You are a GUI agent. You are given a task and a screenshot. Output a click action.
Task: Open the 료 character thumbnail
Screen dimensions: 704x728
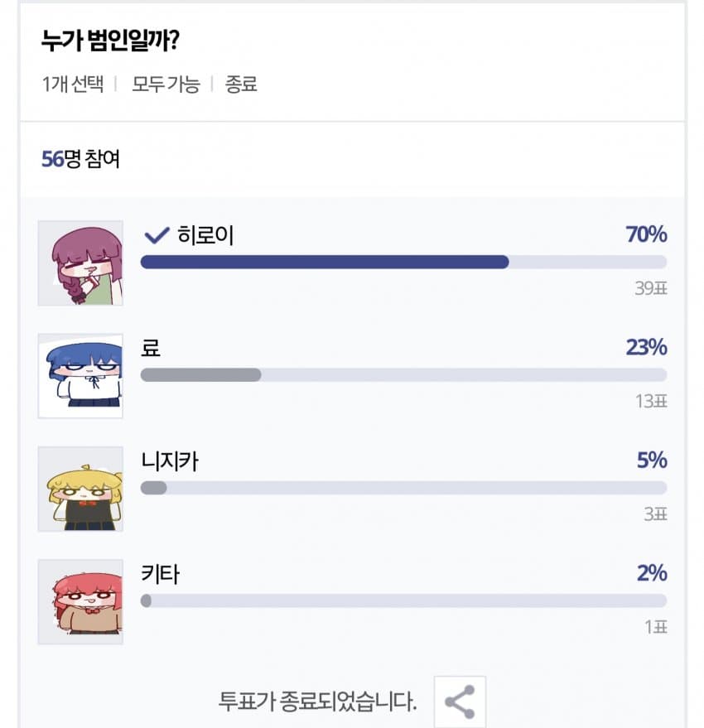pos(80,376)
